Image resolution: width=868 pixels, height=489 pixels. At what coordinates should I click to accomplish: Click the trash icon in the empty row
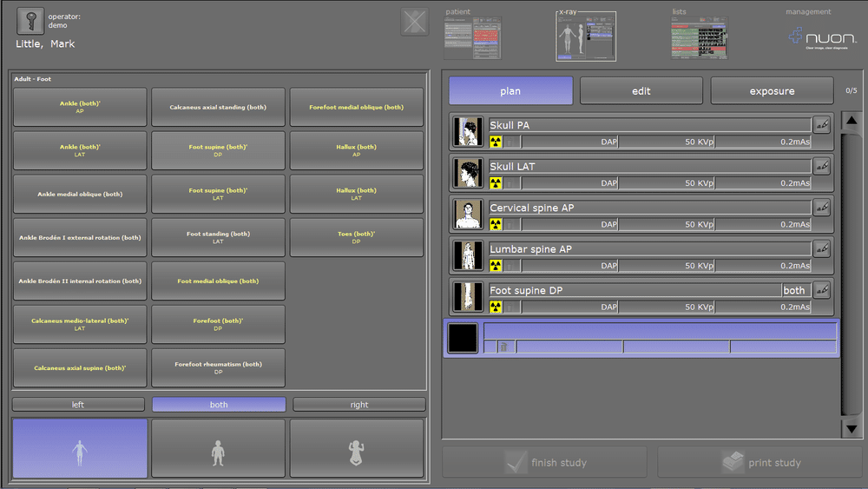503,347
